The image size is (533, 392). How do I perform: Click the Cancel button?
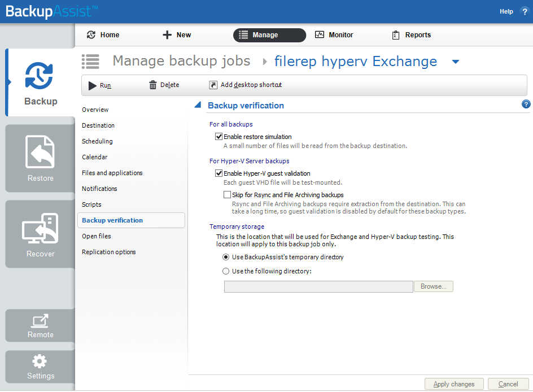508,384
